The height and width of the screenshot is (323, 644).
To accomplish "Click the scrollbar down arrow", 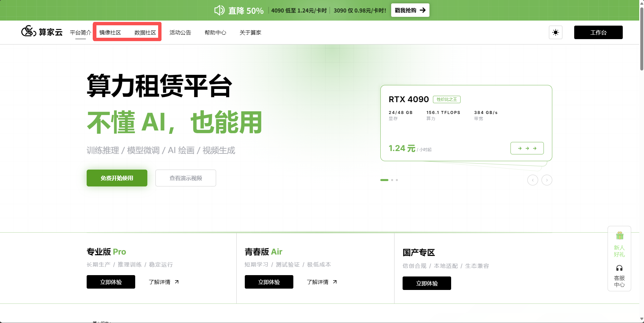I will click(642, 319).
